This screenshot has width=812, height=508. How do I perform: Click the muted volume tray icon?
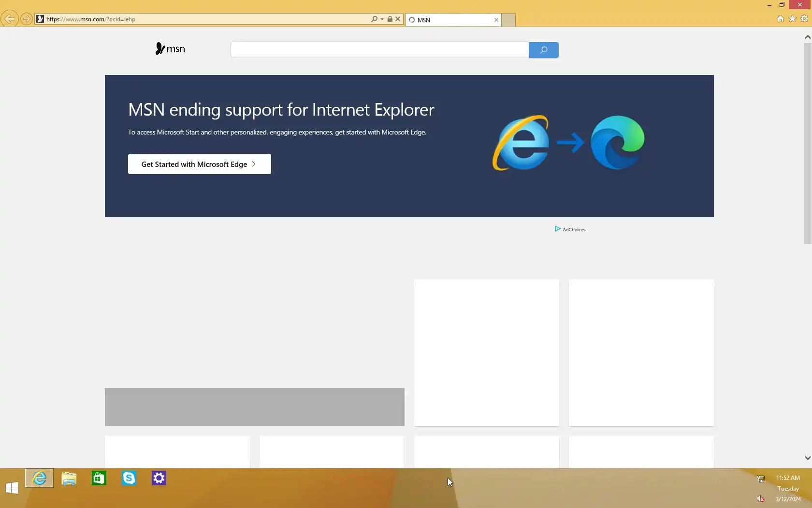(761, 499)
